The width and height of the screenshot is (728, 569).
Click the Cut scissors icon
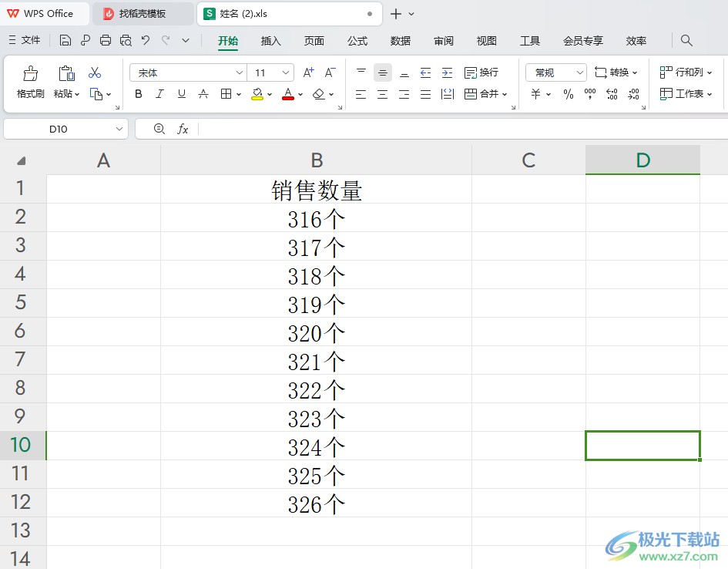pyautogui.click(x=95, y=72)
